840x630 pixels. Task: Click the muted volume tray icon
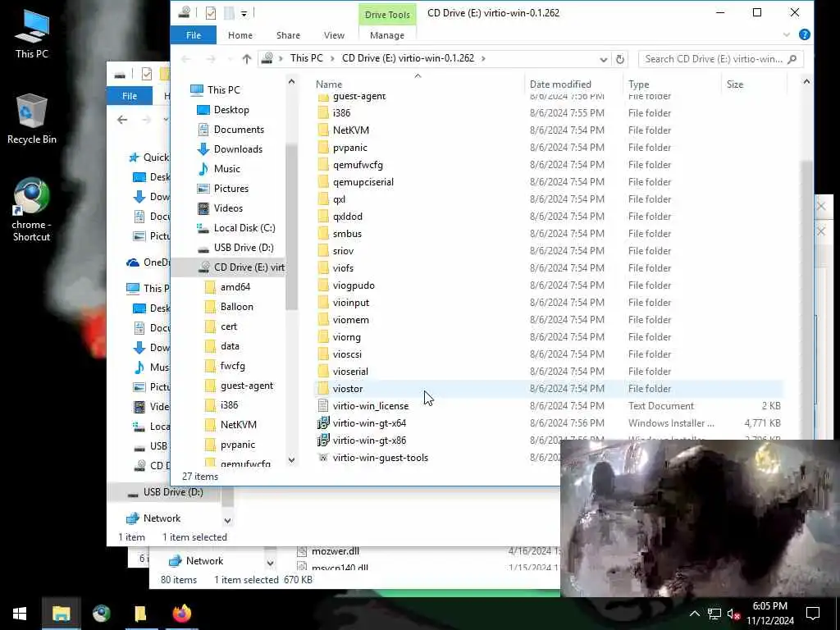[733, 614]
